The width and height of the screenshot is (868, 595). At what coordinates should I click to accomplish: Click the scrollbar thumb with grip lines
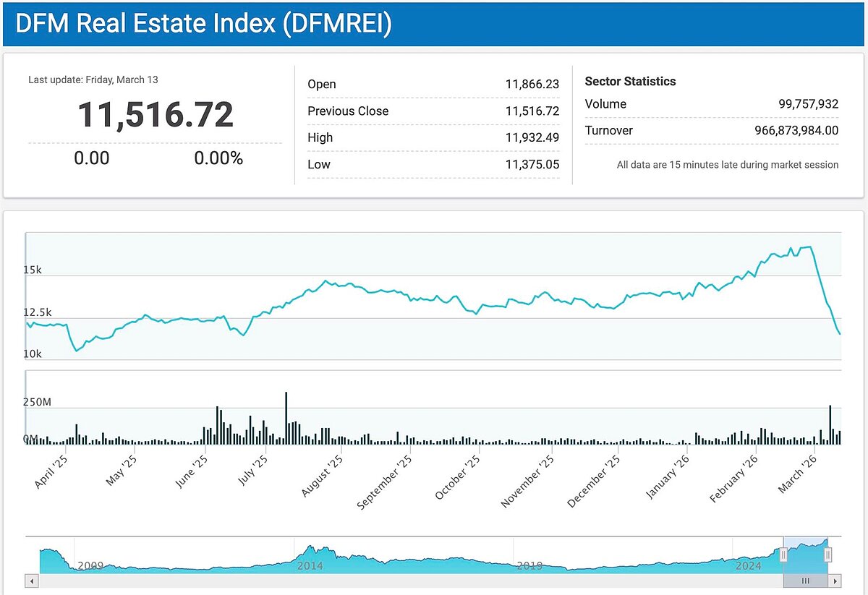[806, 581]
